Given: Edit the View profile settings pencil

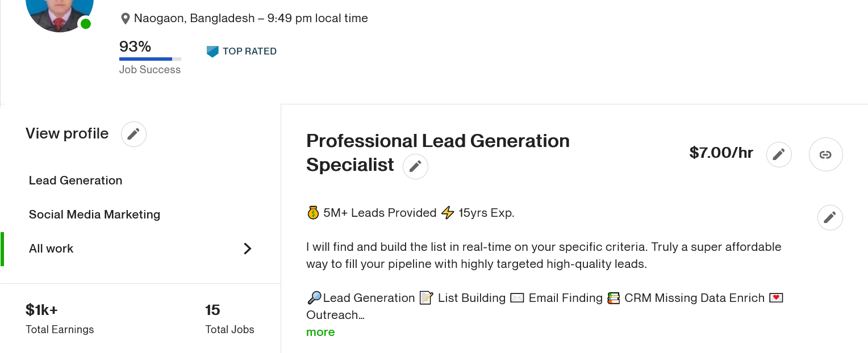Looking at the screenshot, I should pyautogui.click(x=133, y=134).
